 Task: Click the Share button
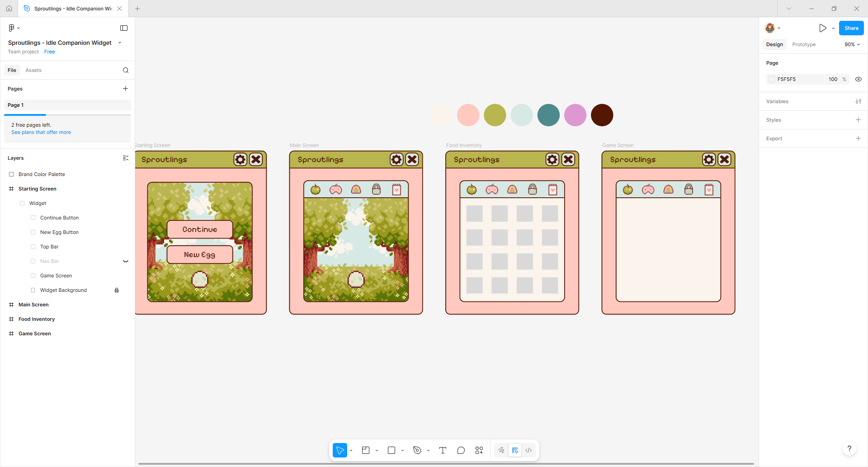click(x=851, y=28)
